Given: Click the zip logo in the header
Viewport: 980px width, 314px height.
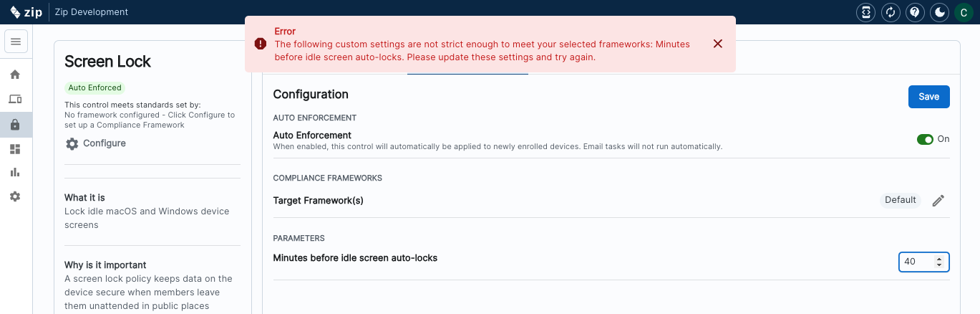Looking at the screenshot, I should pyautogui.click(x=26, y=12).
